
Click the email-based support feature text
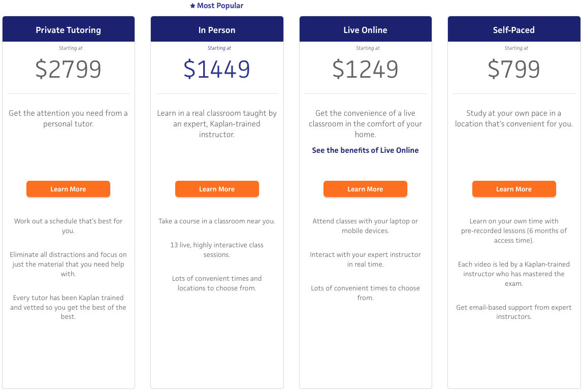click(514, 312)
